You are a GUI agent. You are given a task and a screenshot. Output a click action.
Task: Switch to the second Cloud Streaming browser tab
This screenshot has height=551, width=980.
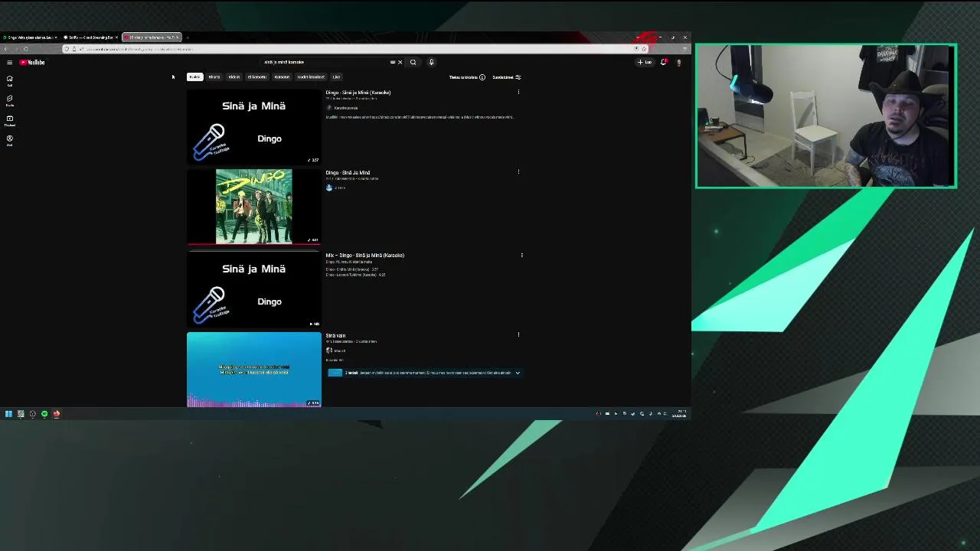click(90, 37)
